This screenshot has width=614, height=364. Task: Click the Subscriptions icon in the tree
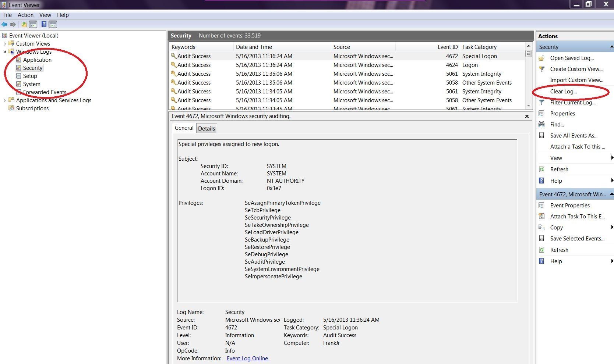click(11, 108)
